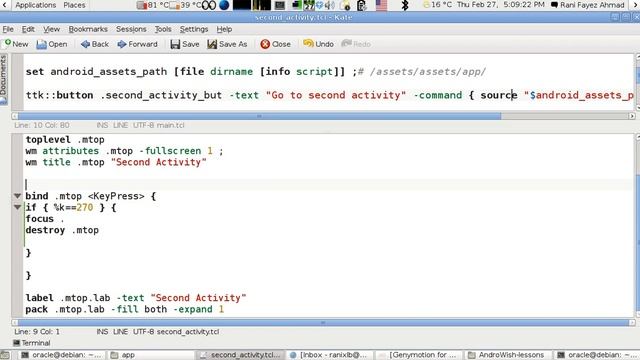Image resolution: width=640 pixels, height=360 pixels.
Task: Toggle INS mode in second_activity.tcl status bar
Action: tap(102, 332)
